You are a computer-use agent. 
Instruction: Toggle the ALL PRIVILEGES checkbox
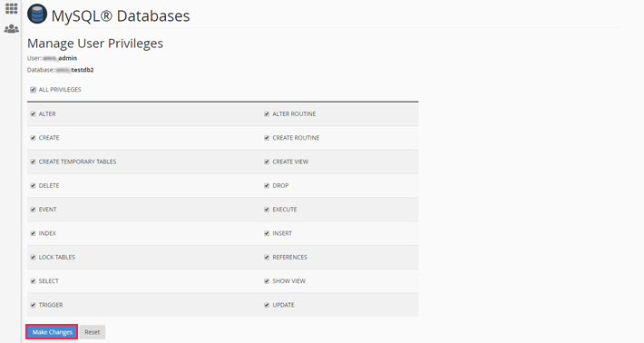click(33, 90)
